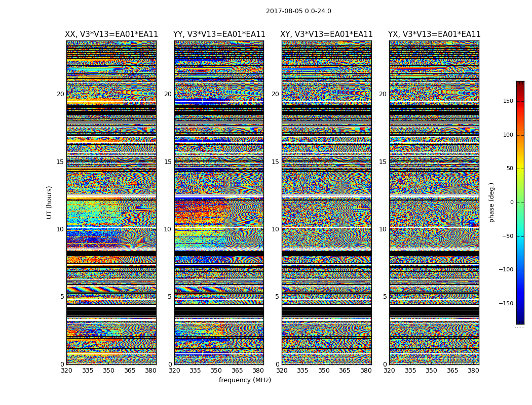The width and height of the screenshot is (532, 405).
Task: Click the colorbar tick label "150"
Action: tap(508, 101)
